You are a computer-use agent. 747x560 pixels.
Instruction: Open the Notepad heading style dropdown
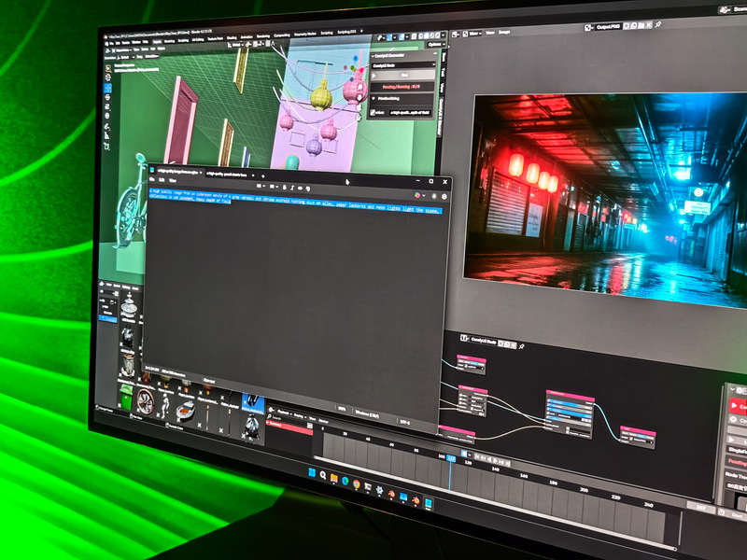tap(261, 186)
